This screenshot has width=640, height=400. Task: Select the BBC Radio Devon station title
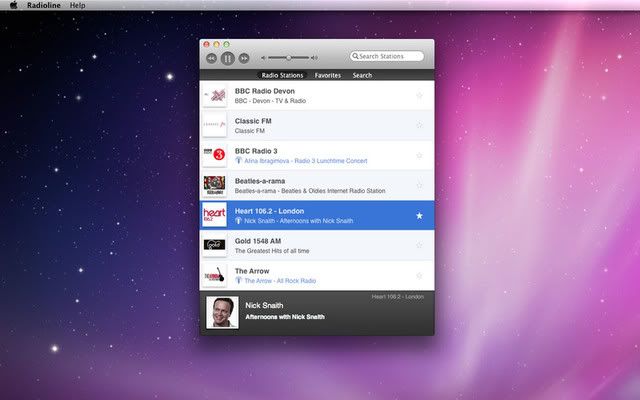coord(264,91)
